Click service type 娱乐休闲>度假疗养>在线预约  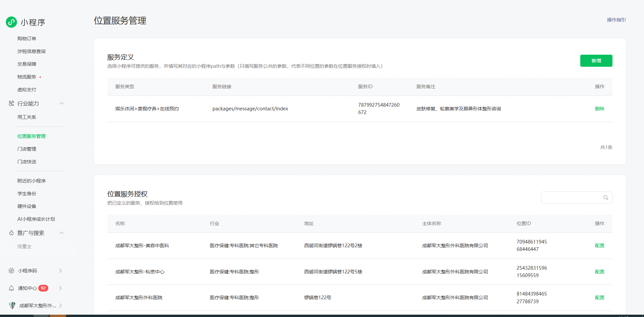tap(147, 109)
